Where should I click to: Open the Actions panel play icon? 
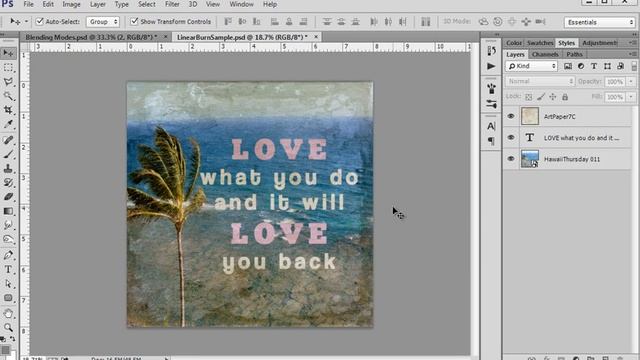491,66
